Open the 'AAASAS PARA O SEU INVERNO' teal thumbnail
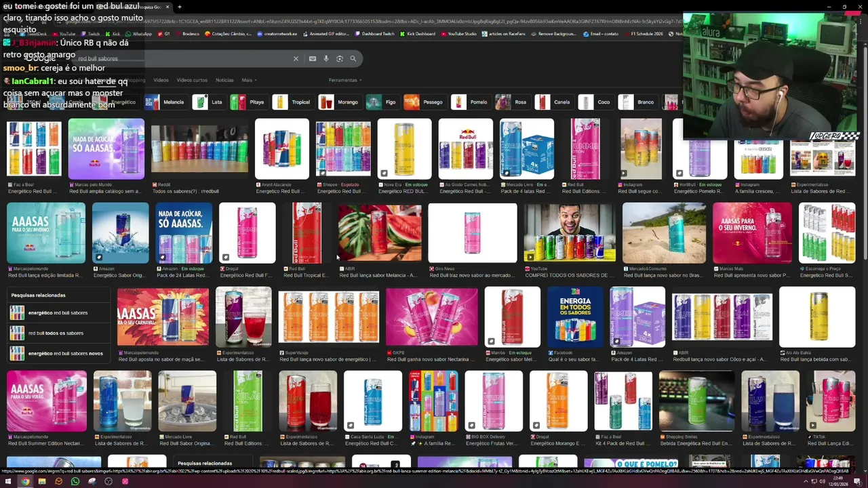This screenshot has height=488, width=868. [x=46, y=233]
